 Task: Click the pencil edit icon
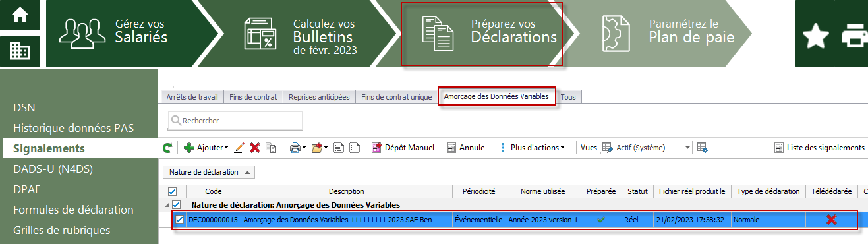(239, 148)
